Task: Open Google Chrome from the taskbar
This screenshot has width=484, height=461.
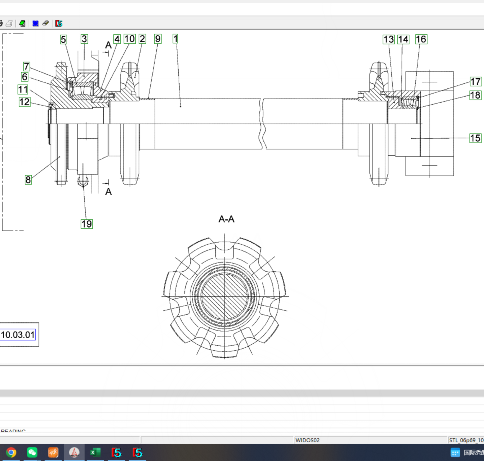Action: (x=11, y=452)
